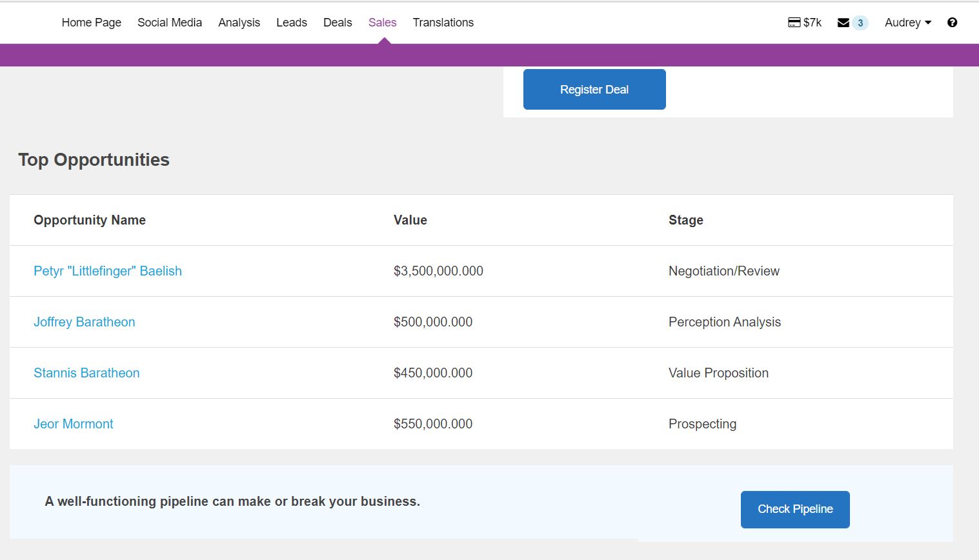Check unread messages via the envelope icon

click(x=842, y=22)
